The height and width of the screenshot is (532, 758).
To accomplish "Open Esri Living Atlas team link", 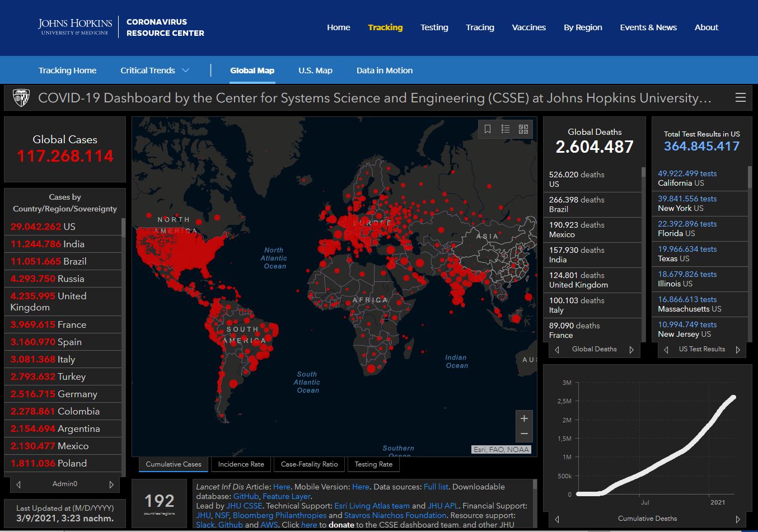I will 372,506.
